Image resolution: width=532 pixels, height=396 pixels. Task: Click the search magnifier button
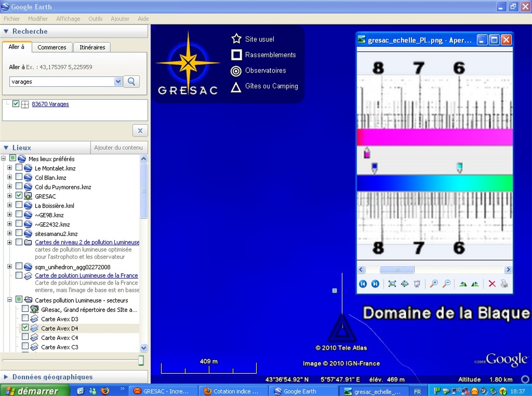[131, 81]
